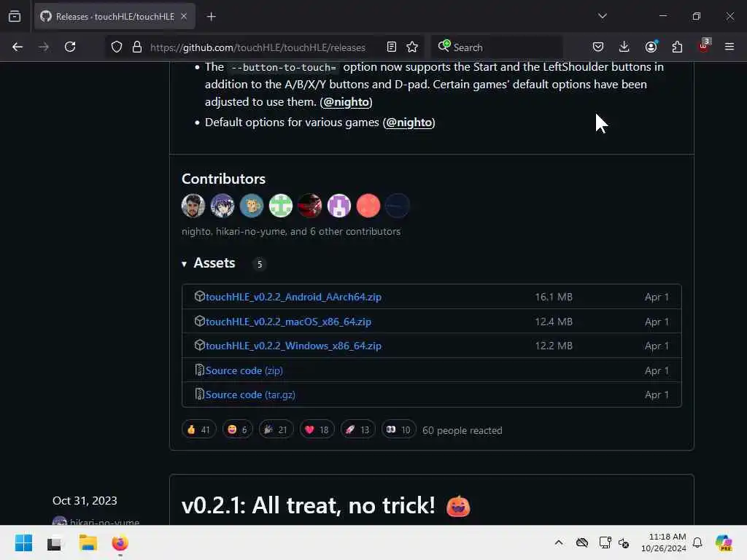Open tracking protection shield icon
This screenshot has width=747, height=560.
click(117, 47)
